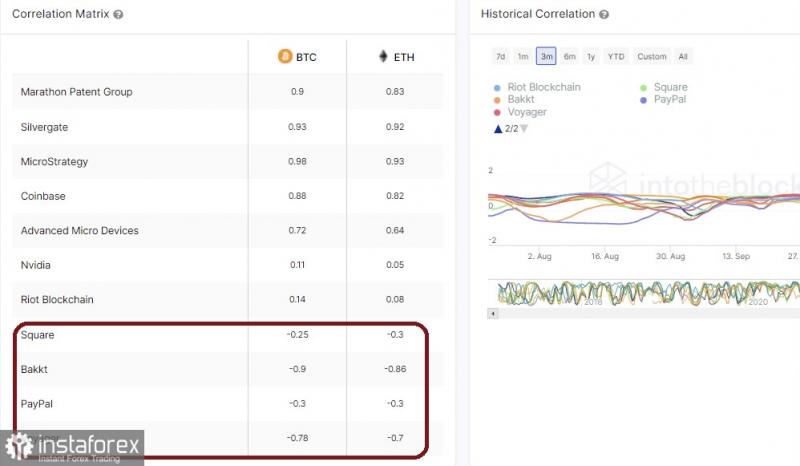Click the Ethereum logo in ETH column header
Image resolution: width=800 pixels, height=466 pixels.
tap(383, 56)
